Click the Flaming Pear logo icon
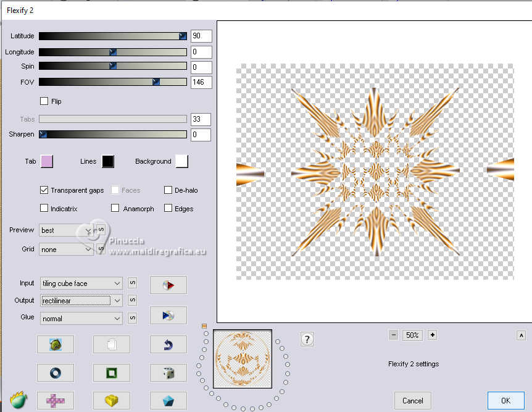The width and height of the screenshot is (532, 412). pos(19,400)
